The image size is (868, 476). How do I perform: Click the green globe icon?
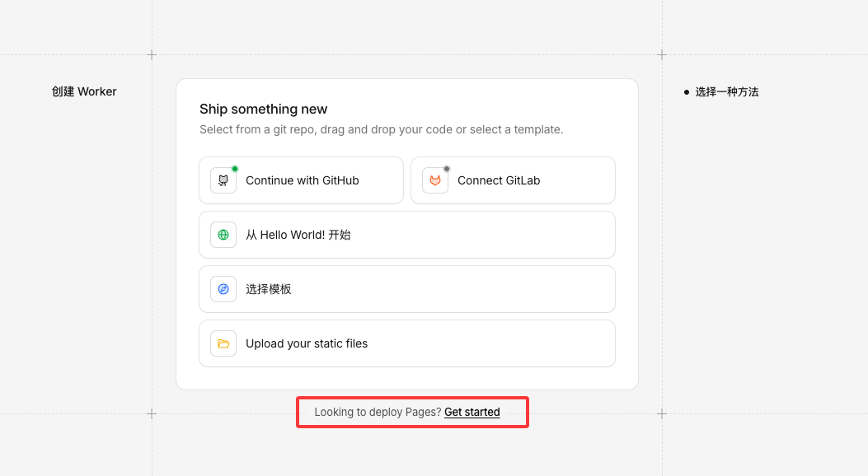point(223,235)
